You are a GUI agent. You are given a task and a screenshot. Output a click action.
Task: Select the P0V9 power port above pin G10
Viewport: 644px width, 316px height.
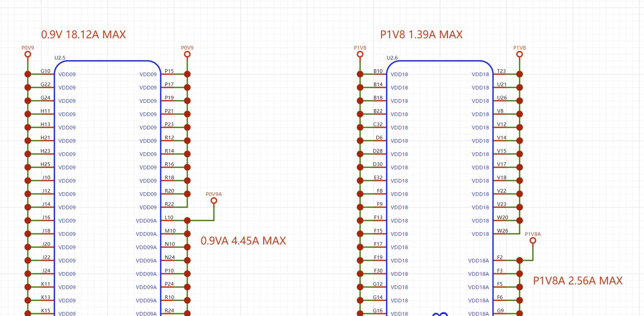pyautogui.click(x=28, y=54)
